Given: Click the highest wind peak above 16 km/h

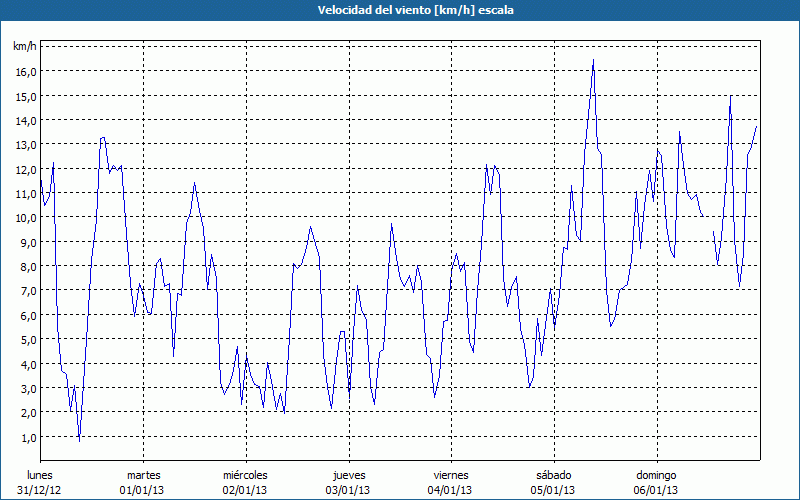Looking at the screenshot, I should [593, 61].
